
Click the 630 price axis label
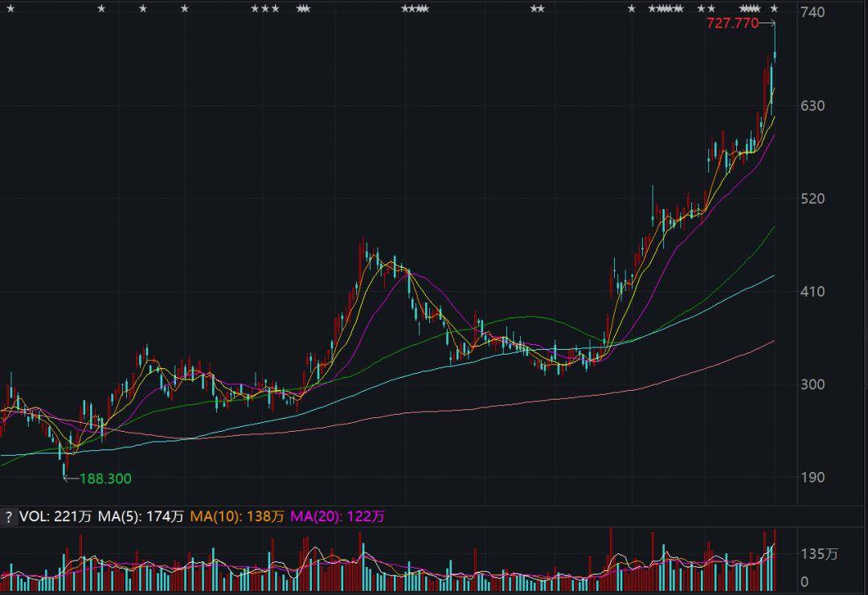tap(812, 105)
